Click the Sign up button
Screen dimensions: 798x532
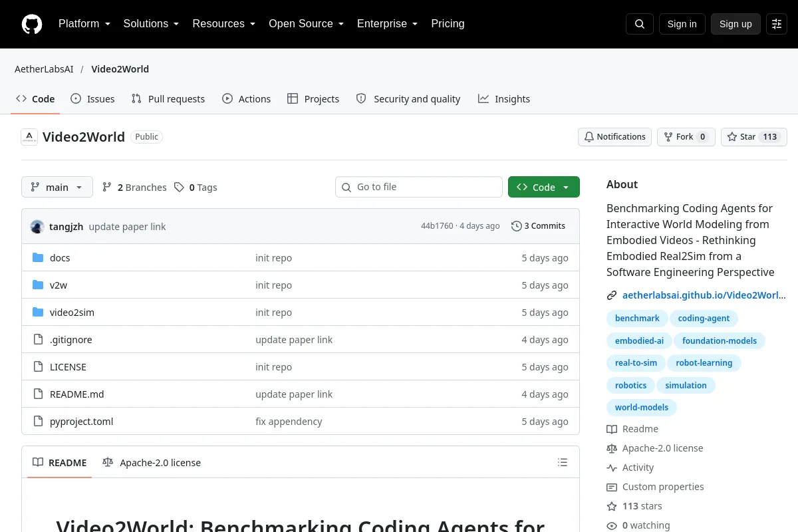[735, 24]
